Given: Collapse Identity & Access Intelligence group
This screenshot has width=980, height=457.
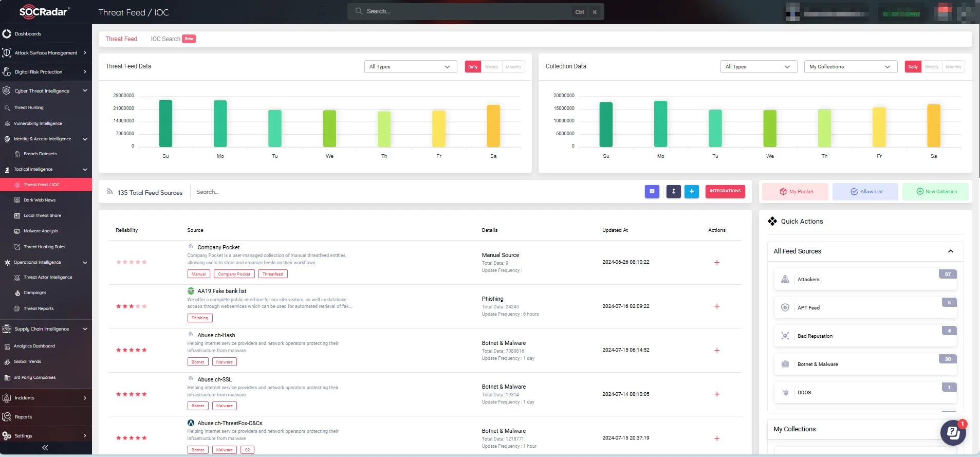Looking at the screenshot, I should pyautogui.click(x=85, y=139).
